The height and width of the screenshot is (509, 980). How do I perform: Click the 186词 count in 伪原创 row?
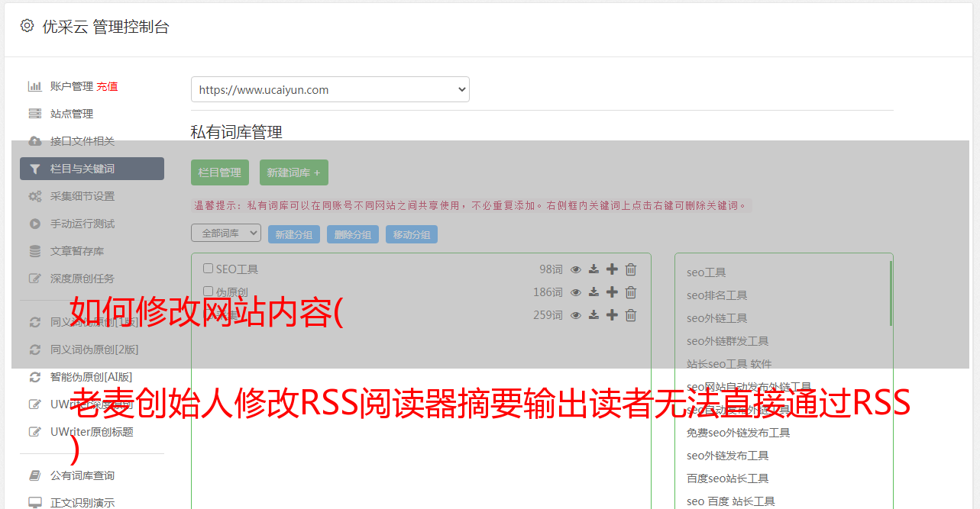click(x=548, y=292)
